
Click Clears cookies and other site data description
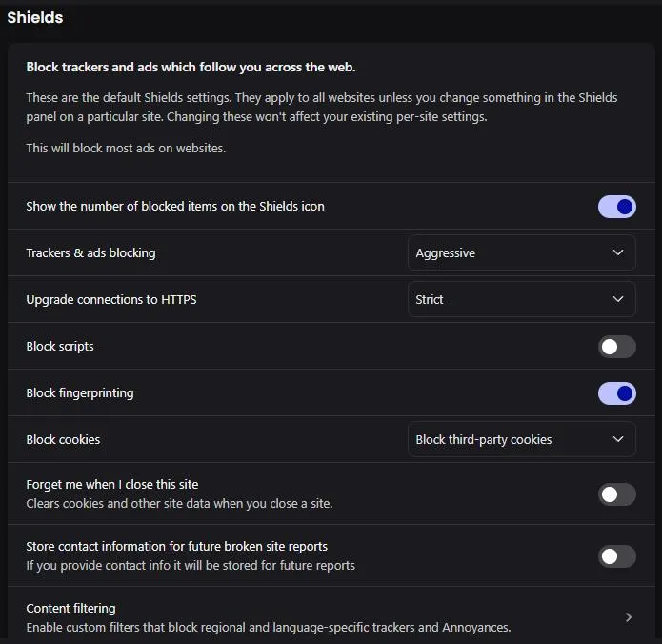179,504
